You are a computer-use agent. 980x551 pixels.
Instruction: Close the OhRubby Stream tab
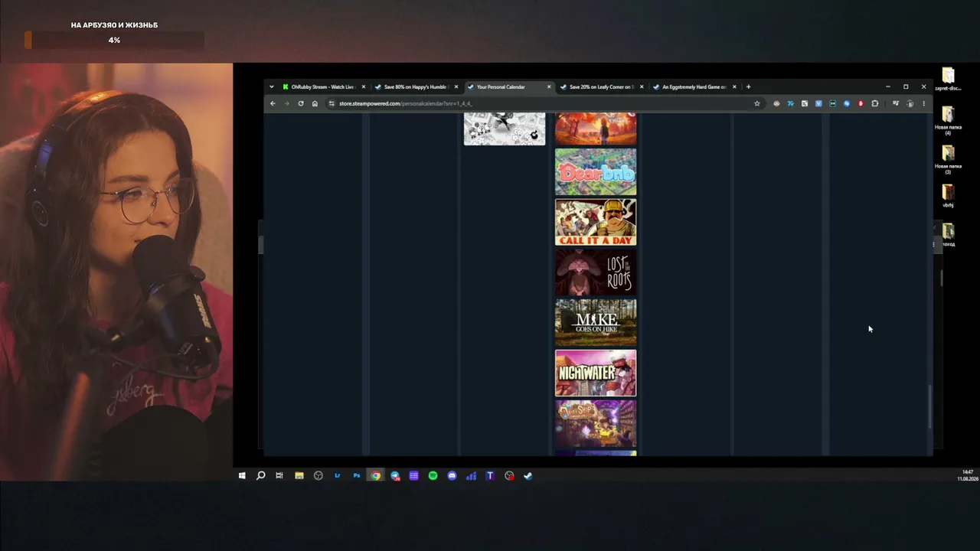[364, 86]
